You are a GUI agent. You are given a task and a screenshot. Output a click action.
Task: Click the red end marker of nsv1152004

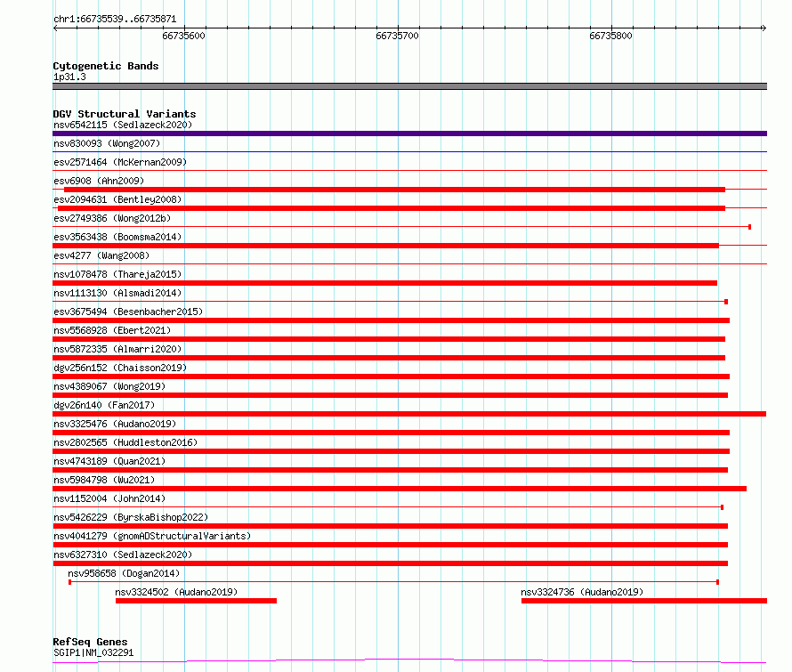point(723,507)
